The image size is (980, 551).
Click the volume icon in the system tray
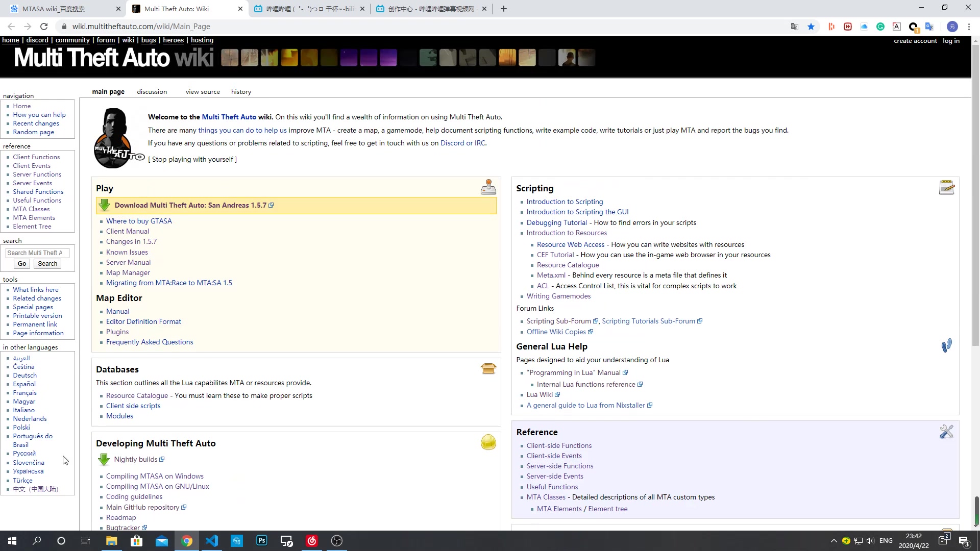[x=870, y=541]
